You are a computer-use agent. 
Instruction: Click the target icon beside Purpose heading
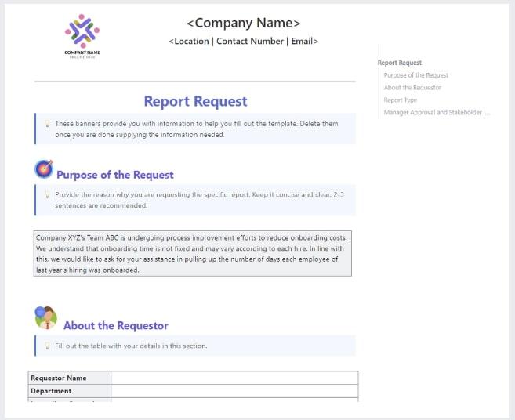44,169
